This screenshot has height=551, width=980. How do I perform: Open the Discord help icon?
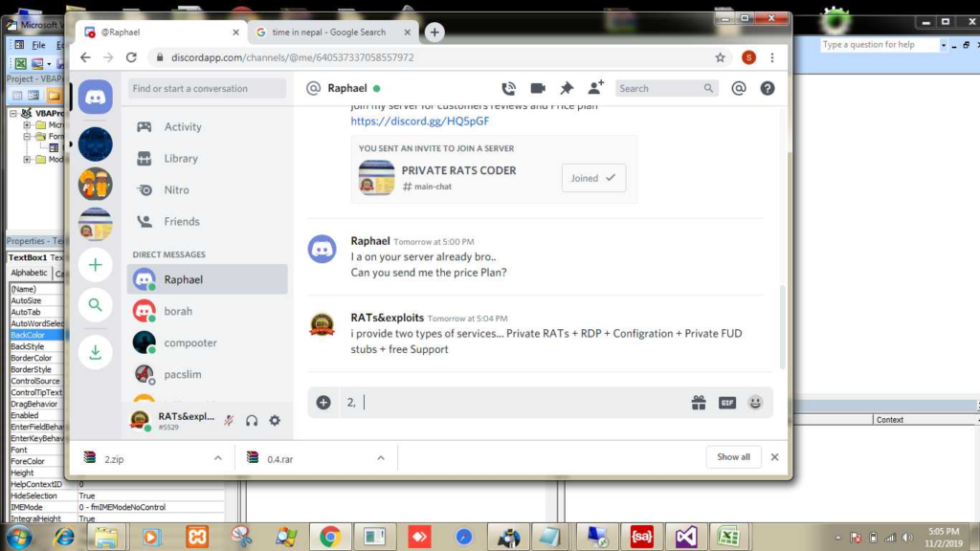point(768,89)
